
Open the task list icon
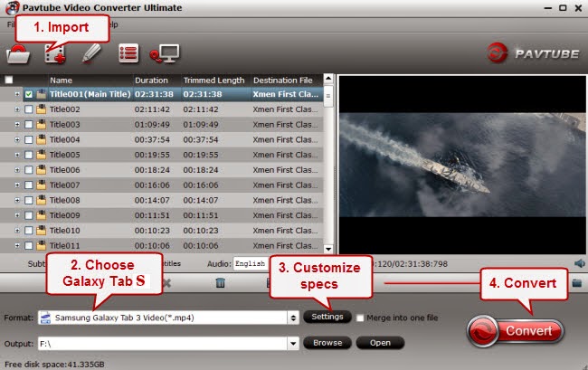coord(128,53)
